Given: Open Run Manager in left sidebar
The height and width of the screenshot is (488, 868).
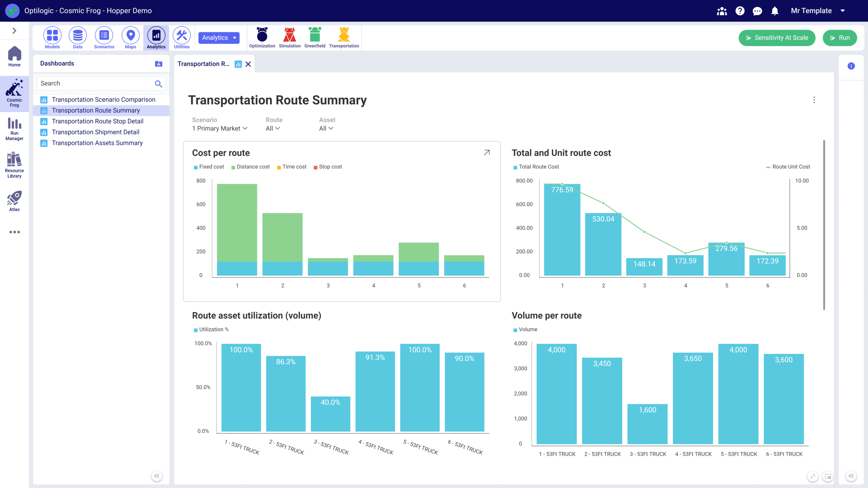Looking at the screenshot, I should 14,129.
